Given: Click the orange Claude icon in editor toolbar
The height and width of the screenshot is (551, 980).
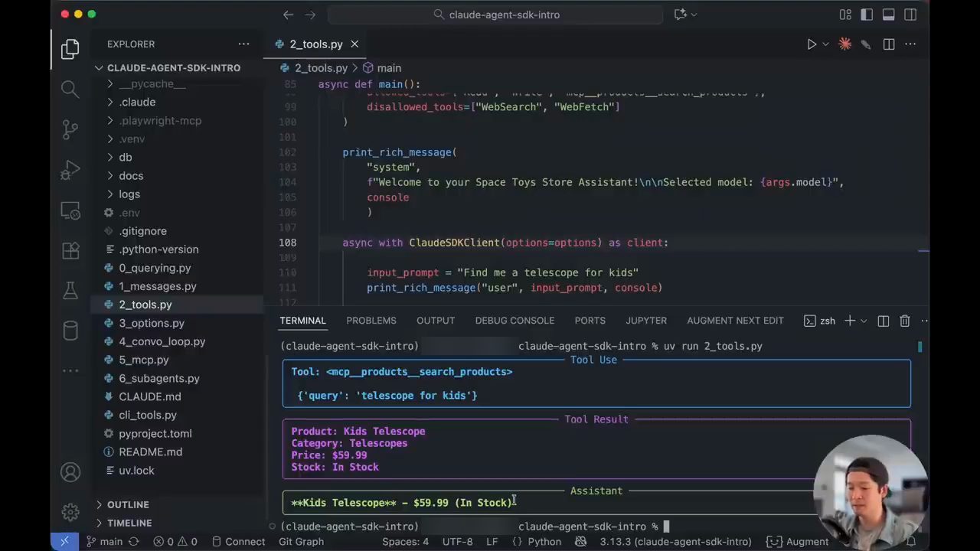Looking at the screenshot, I should 845,44.
